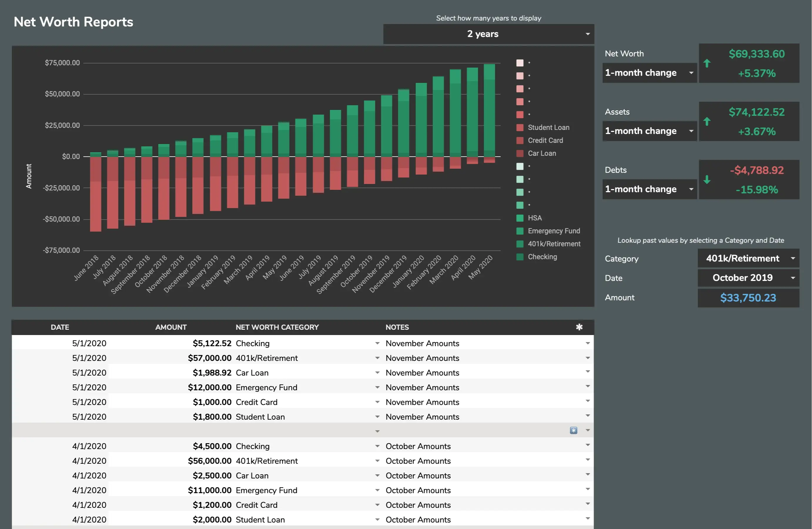
Task: Click the -15.98% debts change value
Action: point(756,190)
